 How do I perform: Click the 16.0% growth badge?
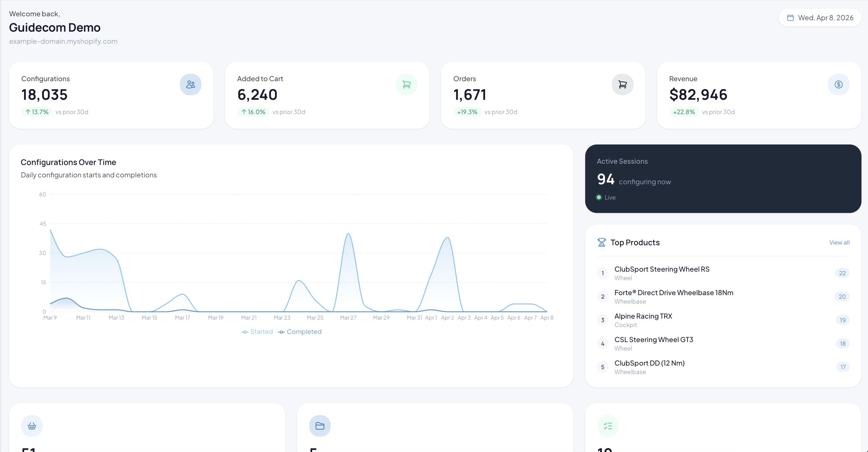pos(253,112)
